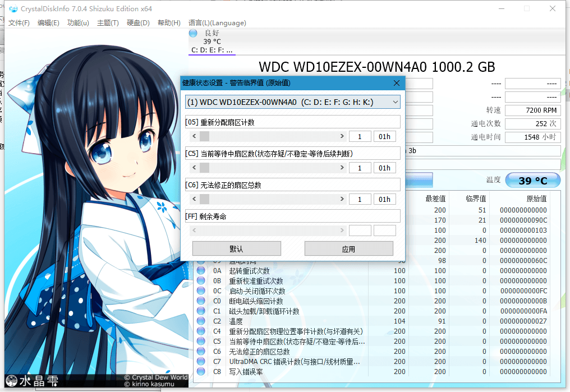Click the status orb of row C1
This screenshot has height=392, width=570.
pyautogui.click(x=201, y=311)
